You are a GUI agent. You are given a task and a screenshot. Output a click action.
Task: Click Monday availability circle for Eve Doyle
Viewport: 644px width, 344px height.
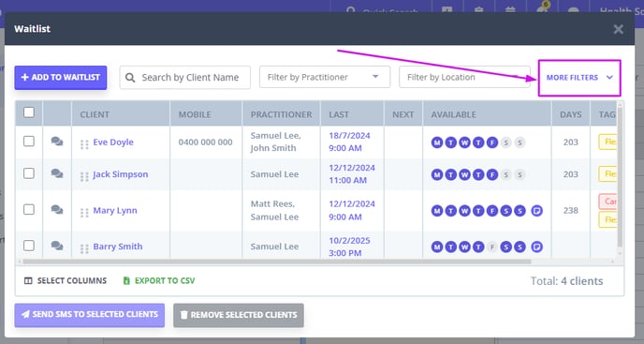tap(437, 142)
